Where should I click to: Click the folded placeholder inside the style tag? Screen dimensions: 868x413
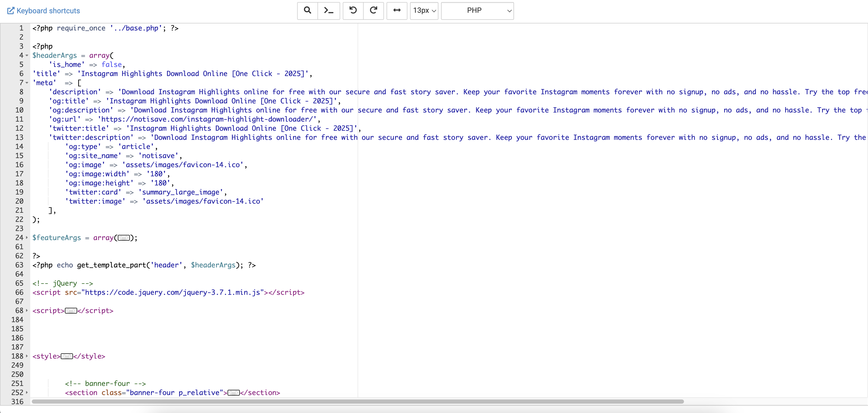(67, 356)
